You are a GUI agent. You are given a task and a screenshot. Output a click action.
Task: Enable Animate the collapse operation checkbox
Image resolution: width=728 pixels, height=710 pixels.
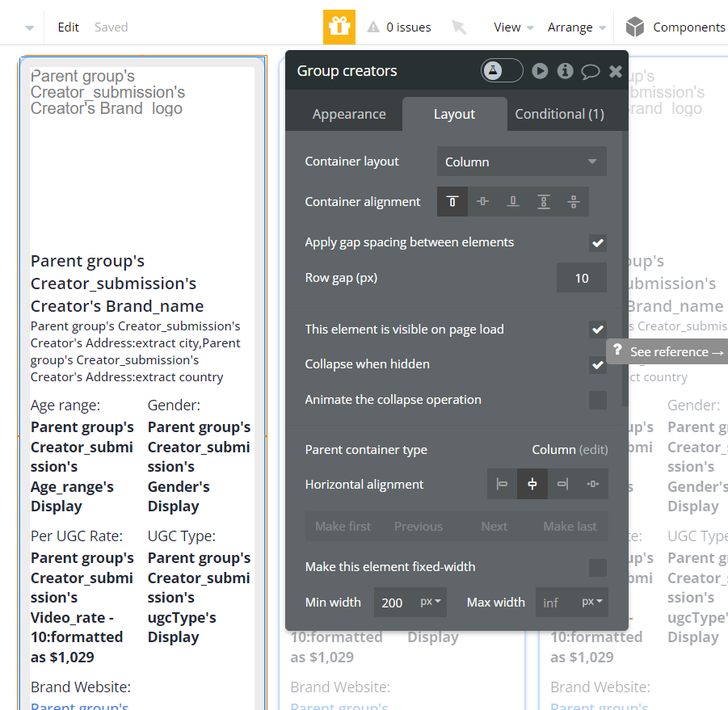598,400
